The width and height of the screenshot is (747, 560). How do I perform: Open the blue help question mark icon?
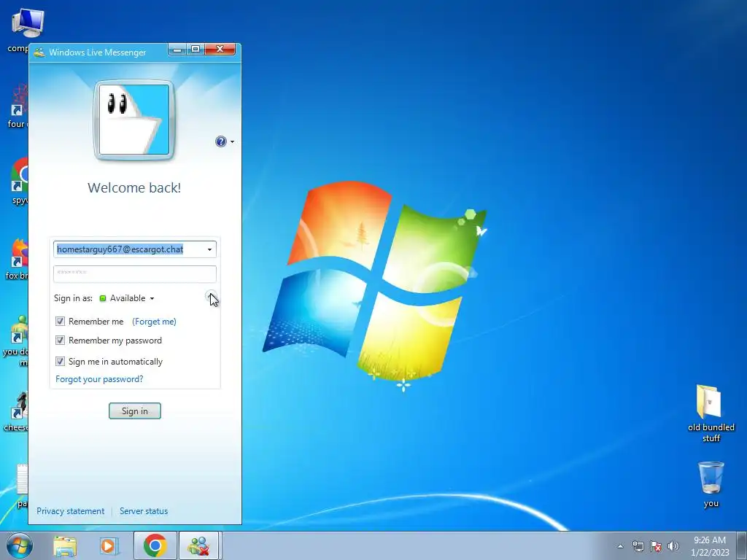tap(220, 141)
